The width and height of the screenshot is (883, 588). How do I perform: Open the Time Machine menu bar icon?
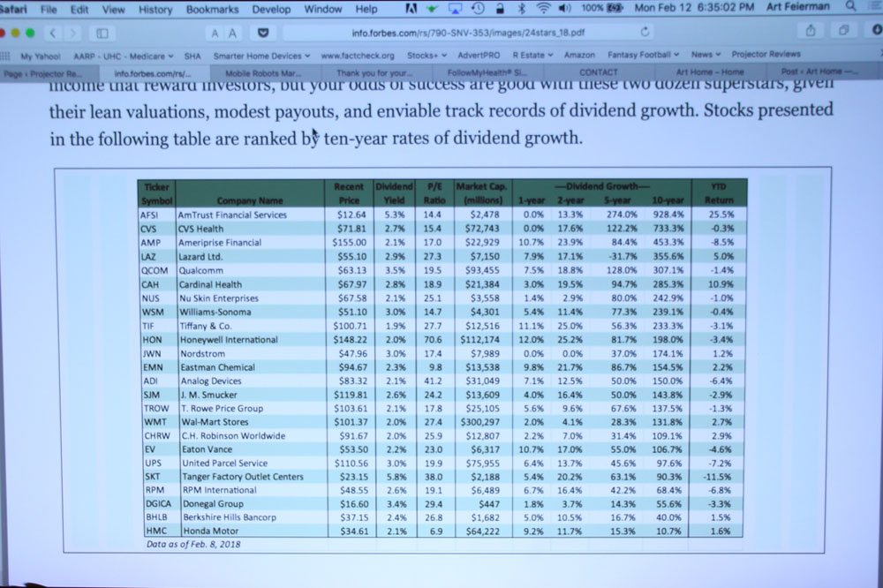point(478,9)
